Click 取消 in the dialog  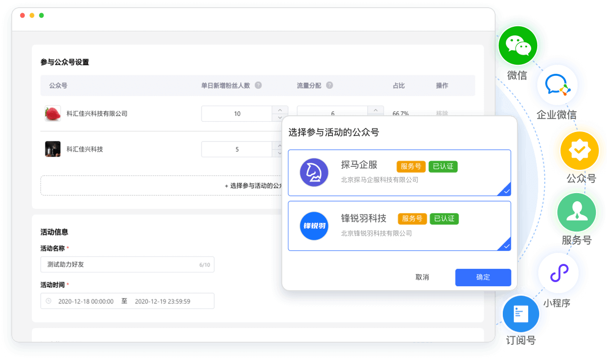click(422, 278)
